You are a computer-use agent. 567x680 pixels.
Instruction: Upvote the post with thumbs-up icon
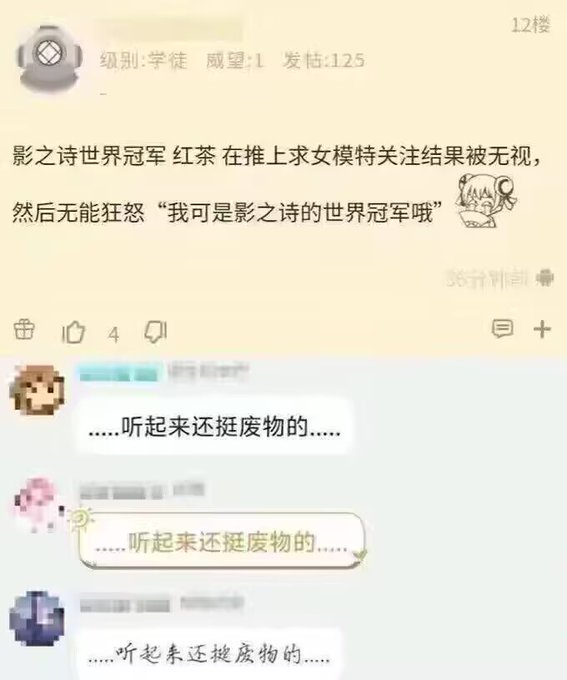(x=73, y=332)
